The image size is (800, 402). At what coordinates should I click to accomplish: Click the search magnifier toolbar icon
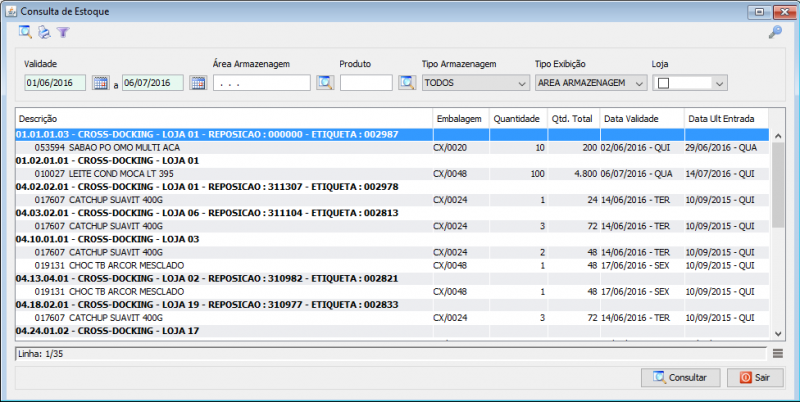25,32
